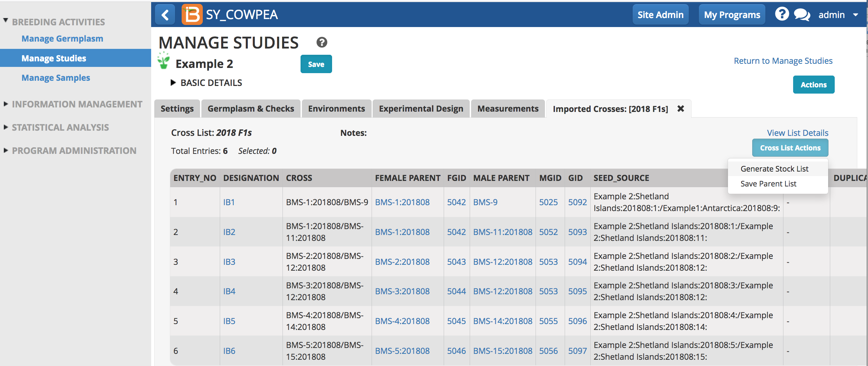Click GID 5097 link

578,351
